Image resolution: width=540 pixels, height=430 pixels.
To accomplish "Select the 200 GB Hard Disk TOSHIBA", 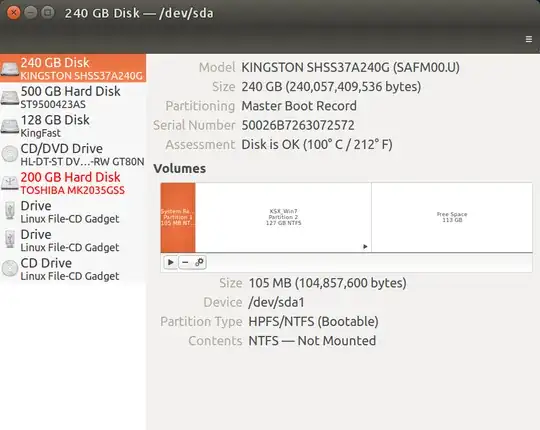I will [73, 183].
